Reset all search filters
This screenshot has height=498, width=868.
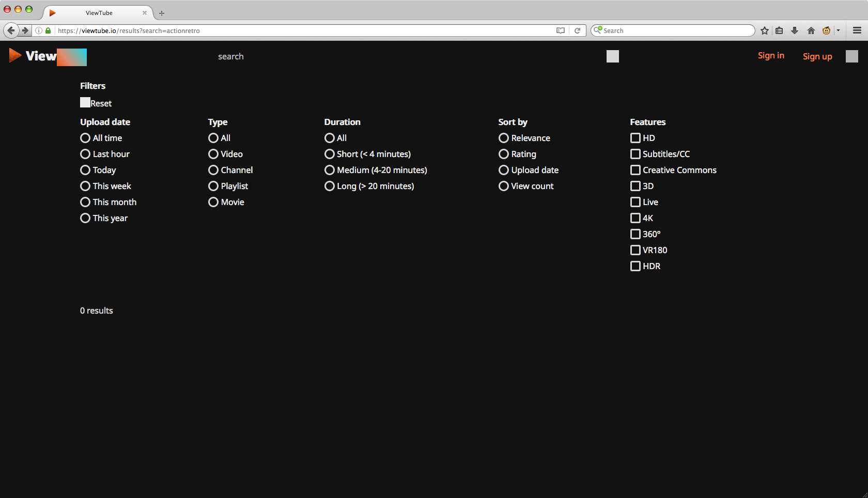pos(96,103)
